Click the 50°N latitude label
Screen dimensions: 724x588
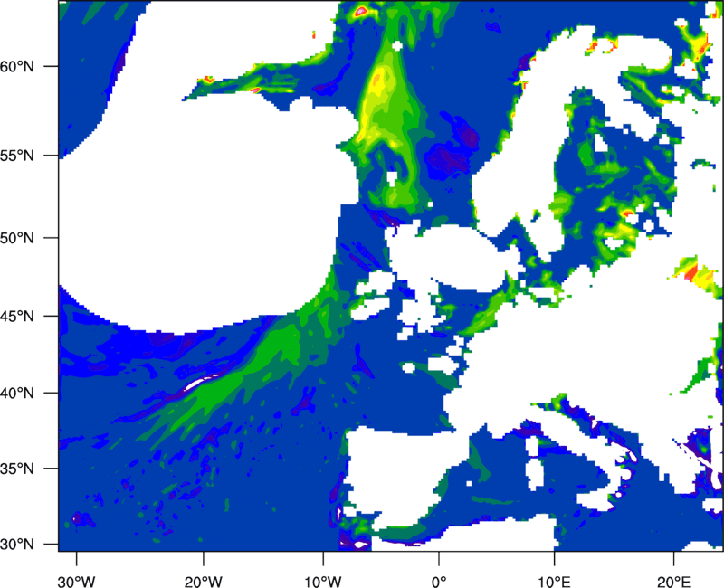[17, 238]
